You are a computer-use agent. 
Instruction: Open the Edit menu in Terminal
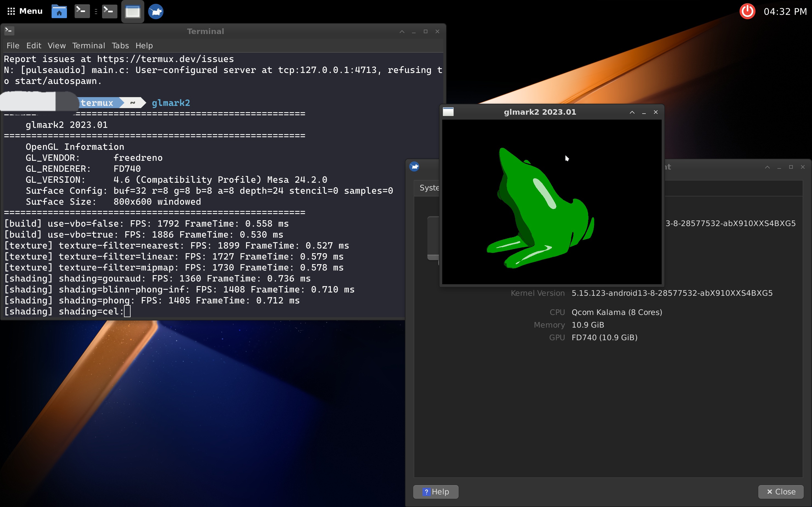click(x=34, y=45)
